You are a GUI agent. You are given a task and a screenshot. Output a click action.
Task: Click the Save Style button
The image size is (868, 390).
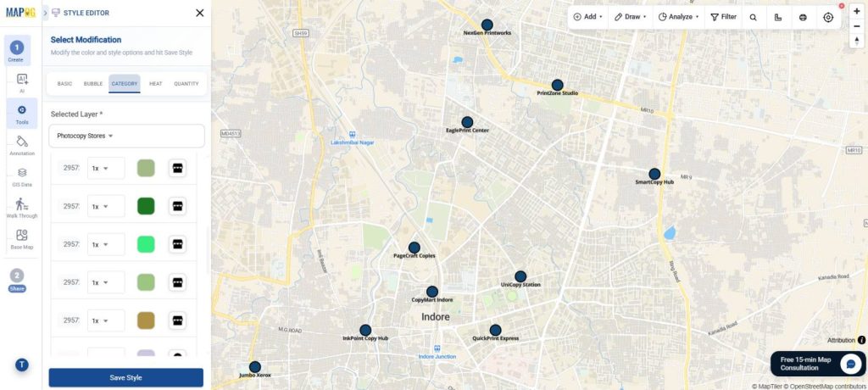[126, 378]
